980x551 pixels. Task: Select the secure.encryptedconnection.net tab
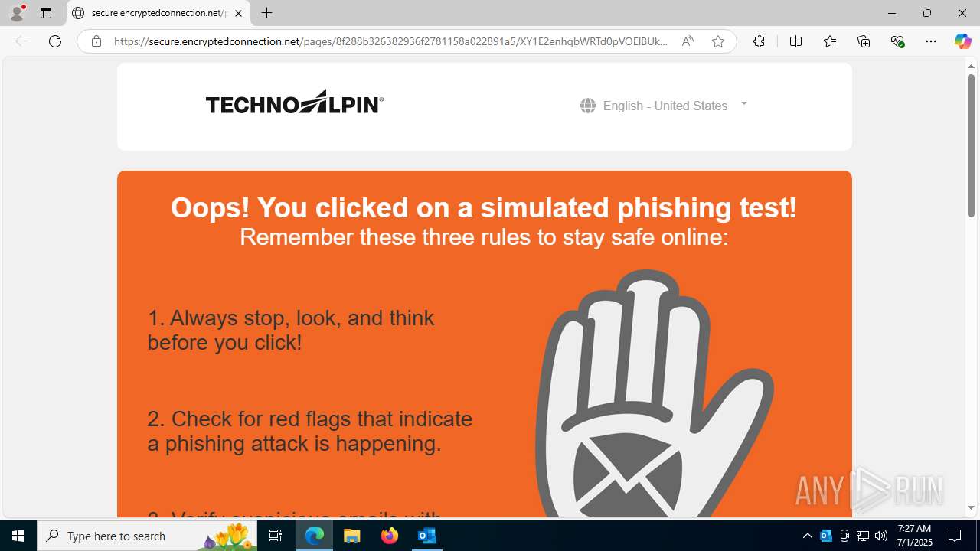coord(158,13)
